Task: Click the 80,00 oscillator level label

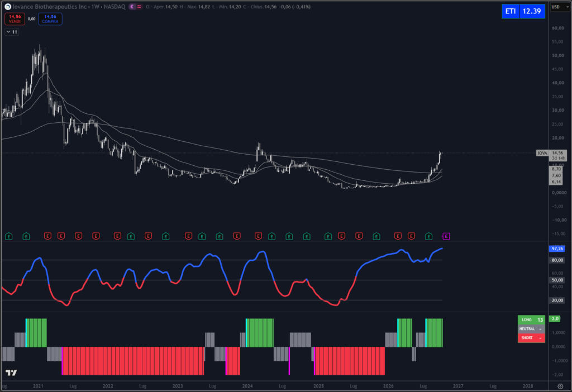Action: coord(557,260)
